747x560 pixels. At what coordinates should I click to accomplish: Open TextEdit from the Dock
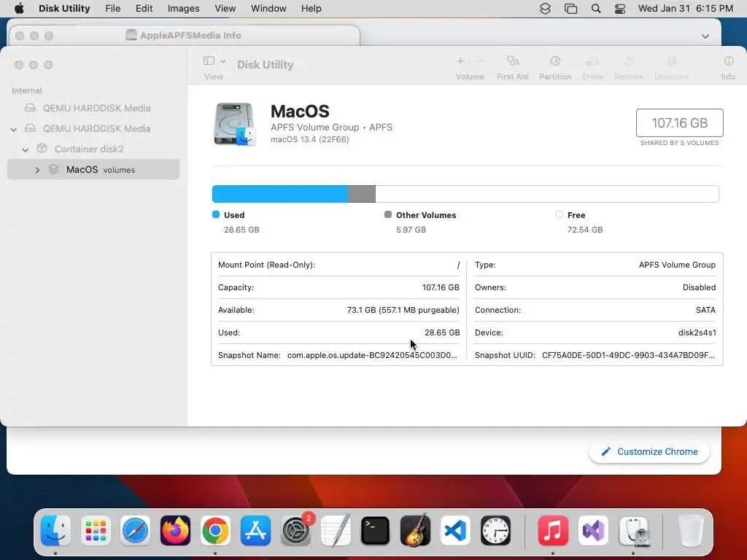click(336, 531)
